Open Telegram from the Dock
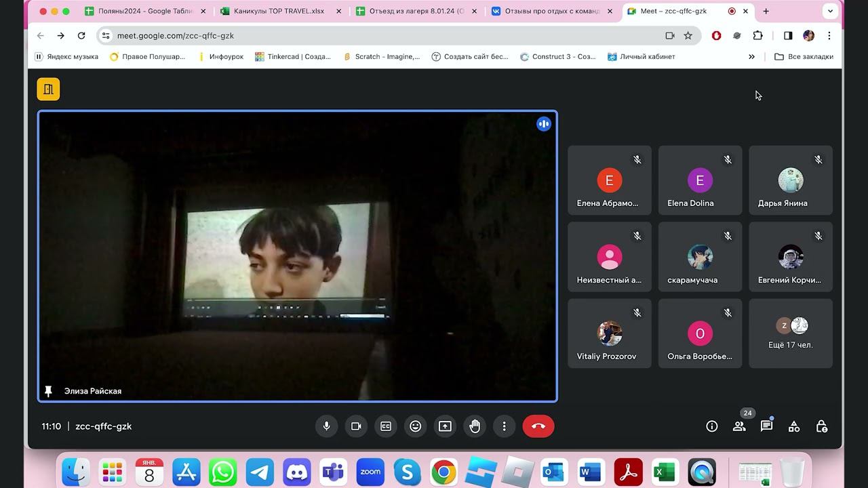868x488 pixels. pos(260,472)
